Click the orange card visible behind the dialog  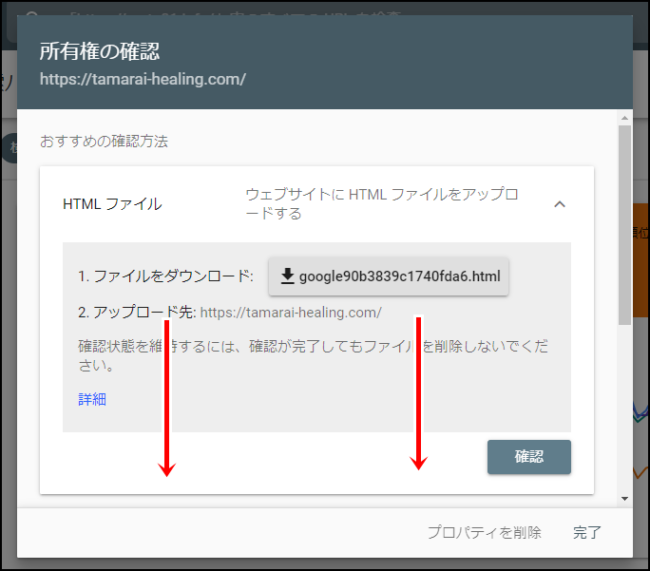click(x=641, y=260)
